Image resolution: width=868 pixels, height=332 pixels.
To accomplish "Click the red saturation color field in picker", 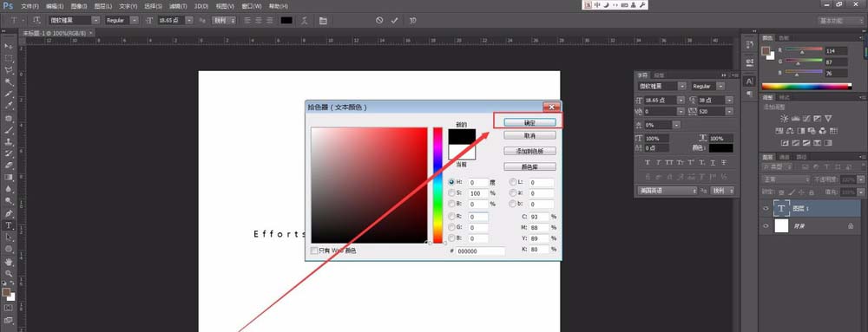I will [369, 185].
